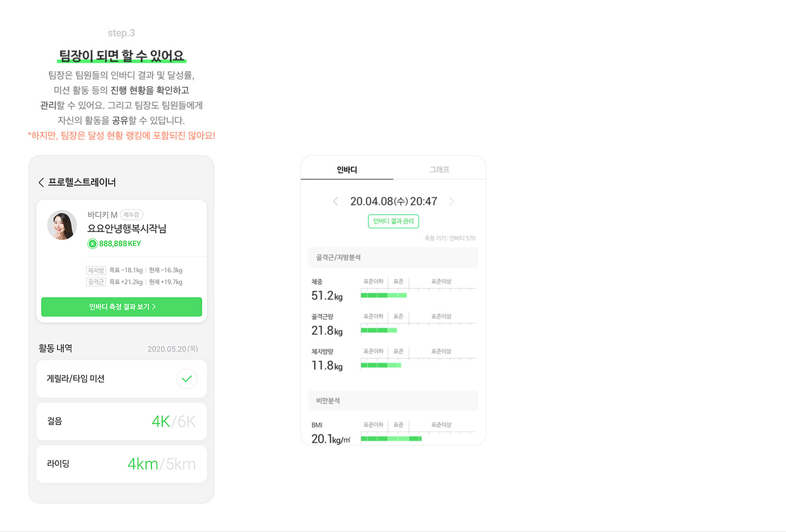Select the 체지방 tag label

(x=96, y=271)
